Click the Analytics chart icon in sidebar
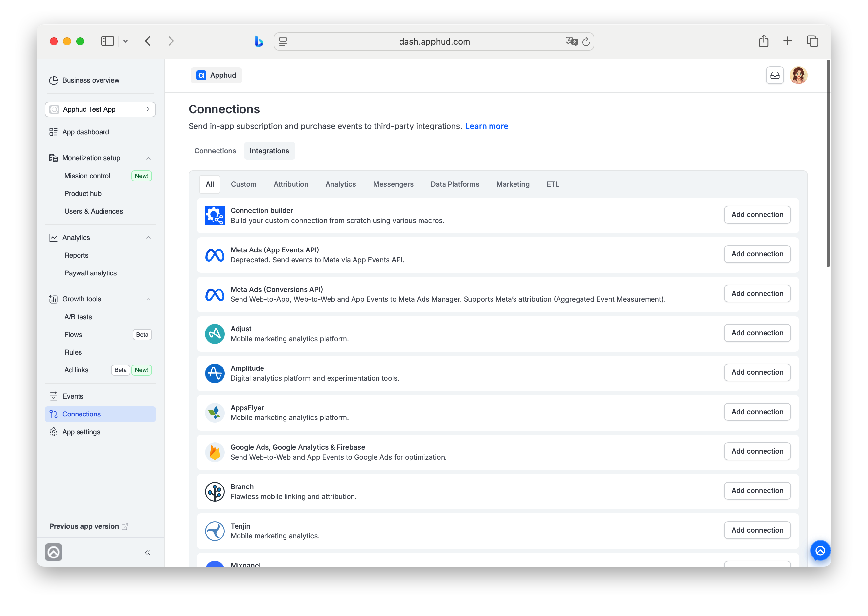Image resolution: width=868 pixels, height=616 pixels. pyautogui.click(x=54, y=238)
